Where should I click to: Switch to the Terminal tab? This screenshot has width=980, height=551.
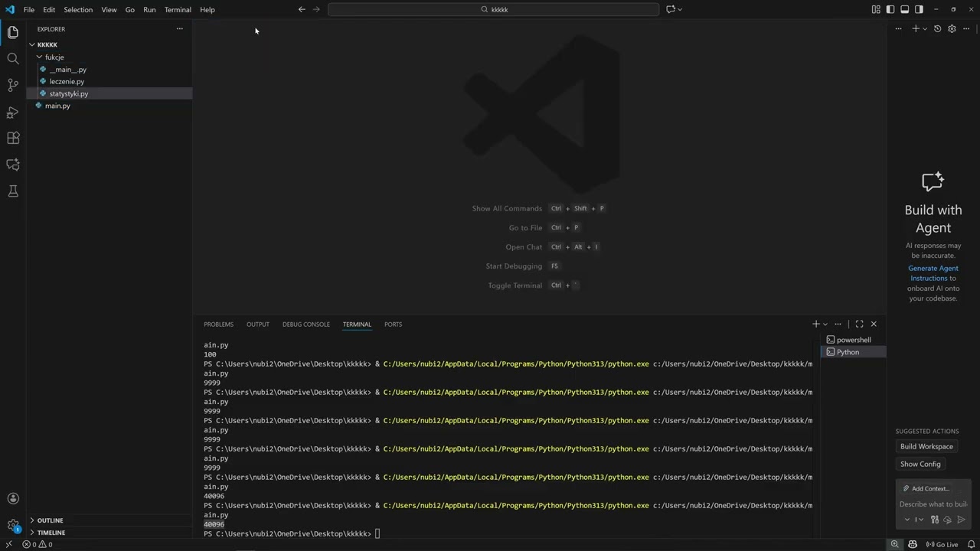357,324
